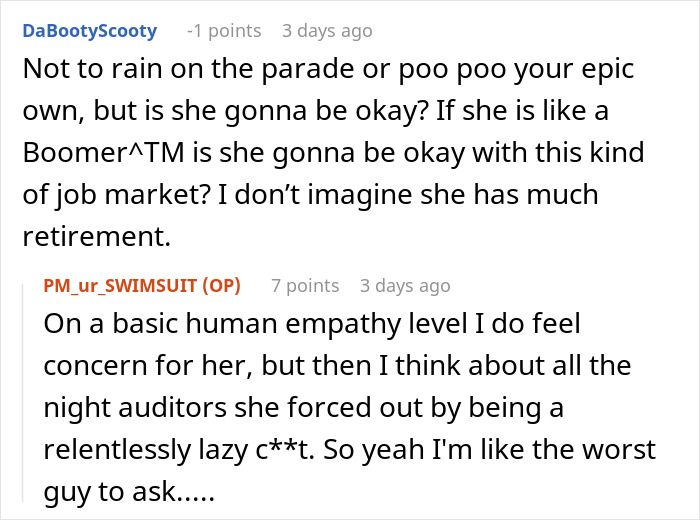The width and height of the screenshot is (700, 520).
Task: Open DaBootyScooty comment's 3 days ago timestamp
Action: point(327,31)
